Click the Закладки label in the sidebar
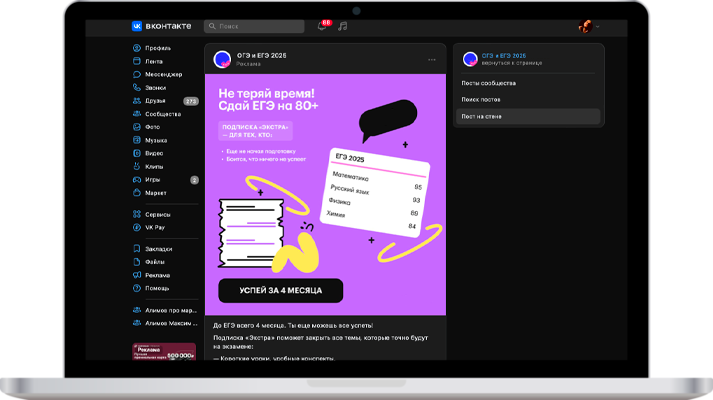 click(159, 249)
